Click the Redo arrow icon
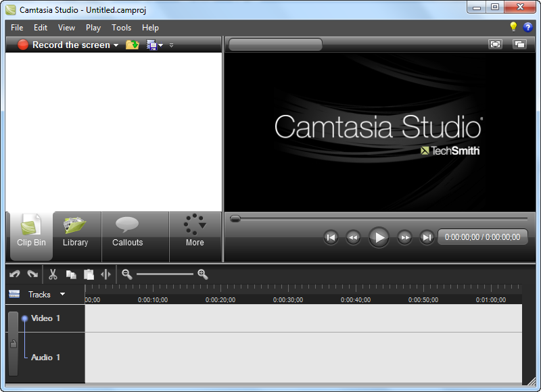541x392 pixels. (32, 274)
